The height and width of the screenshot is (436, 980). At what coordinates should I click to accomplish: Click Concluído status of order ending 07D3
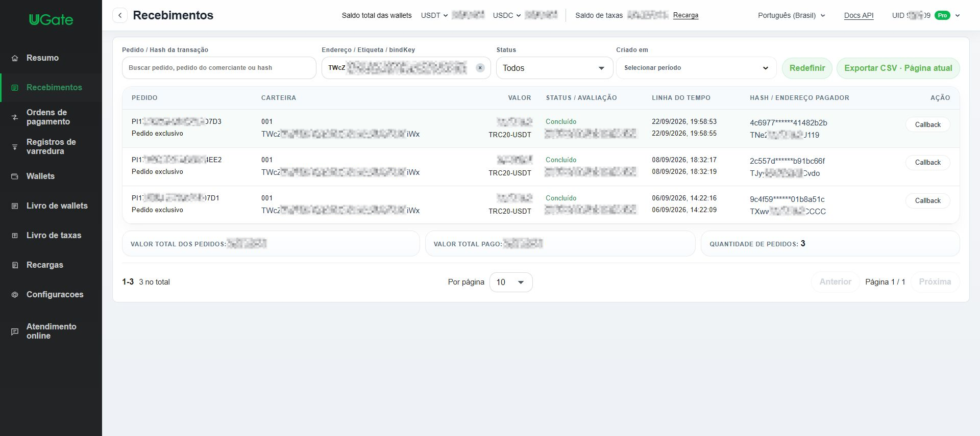pos(561,122)
